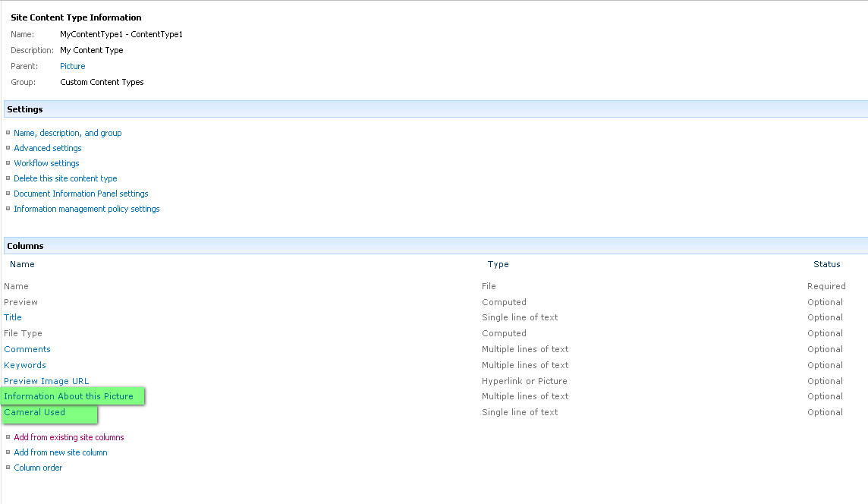This screenshot has width=868, height=504.
Task: Click 'Computed' type in Preview row
Action: pyautogui.click(x=504, y=302)
